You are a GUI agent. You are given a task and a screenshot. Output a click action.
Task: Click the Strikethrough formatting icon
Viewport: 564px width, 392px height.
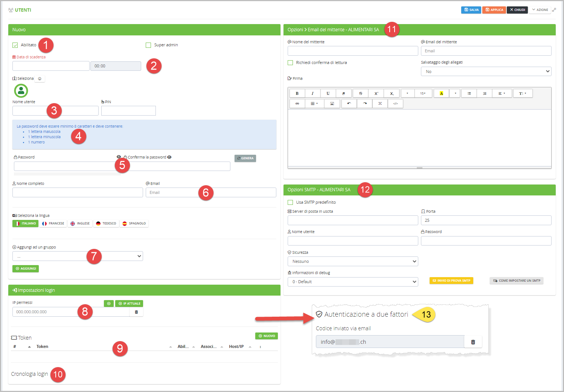[x=361, y=93]
